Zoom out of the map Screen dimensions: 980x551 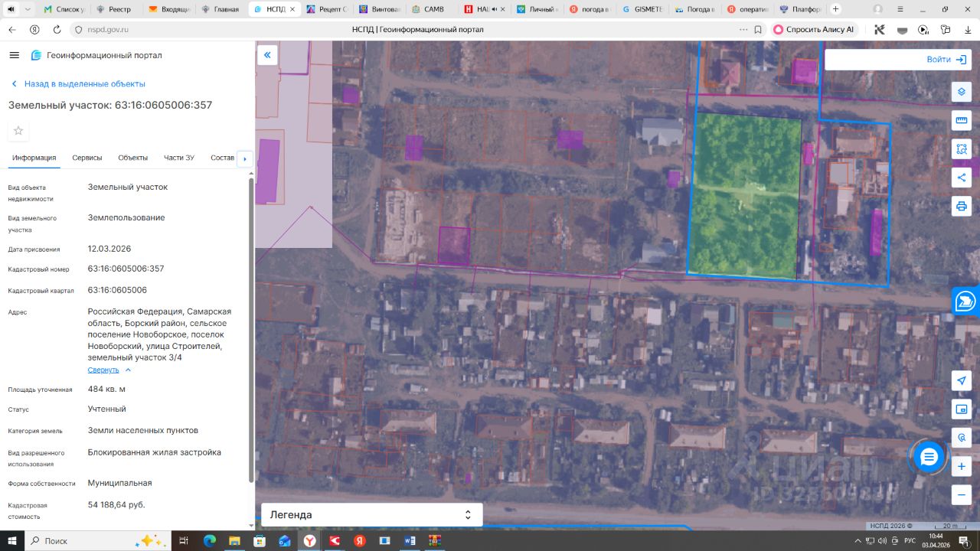coord(962,494)
